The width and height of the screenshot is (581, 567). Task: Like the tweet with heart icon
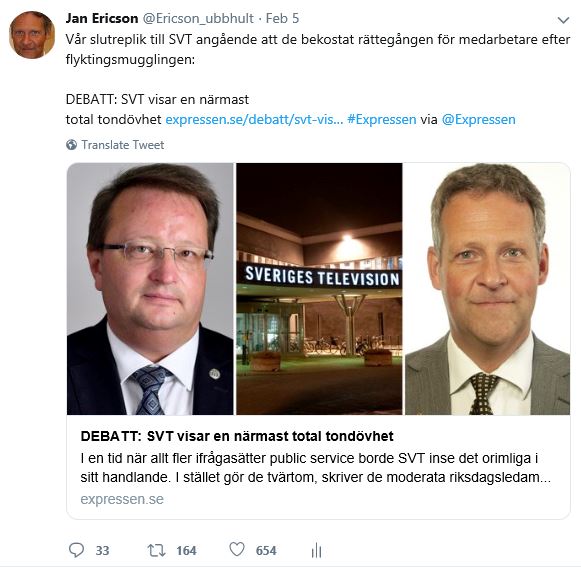click(x=237, y=550)
